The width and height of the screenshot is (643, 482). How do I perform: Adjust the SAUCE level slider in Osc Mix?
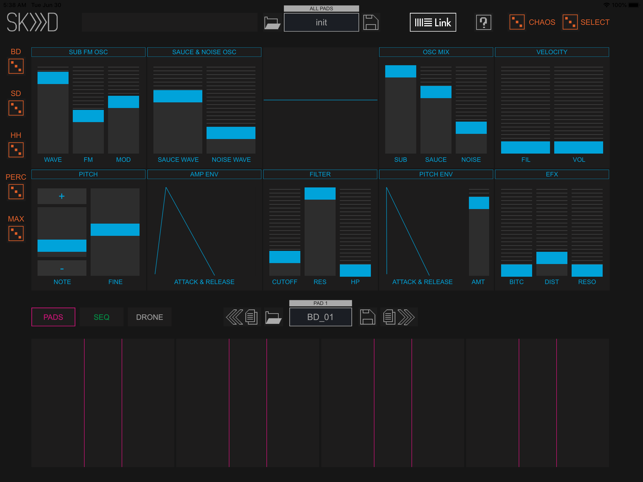[436, 109]
